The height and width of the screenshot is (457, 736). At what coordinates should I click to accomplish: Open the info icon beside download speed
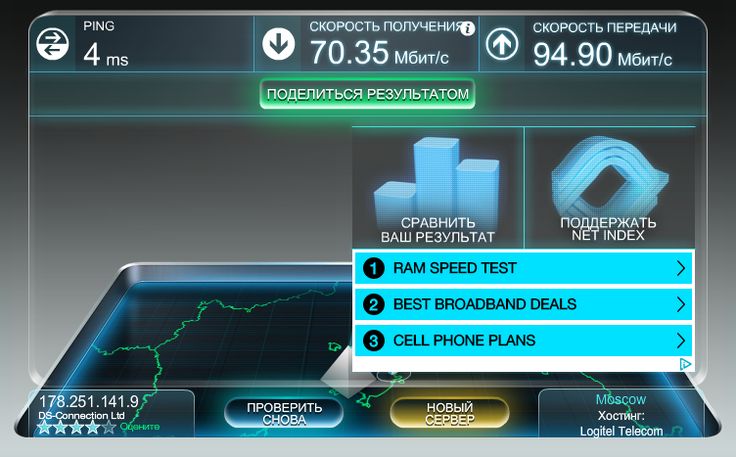point(467,29)
